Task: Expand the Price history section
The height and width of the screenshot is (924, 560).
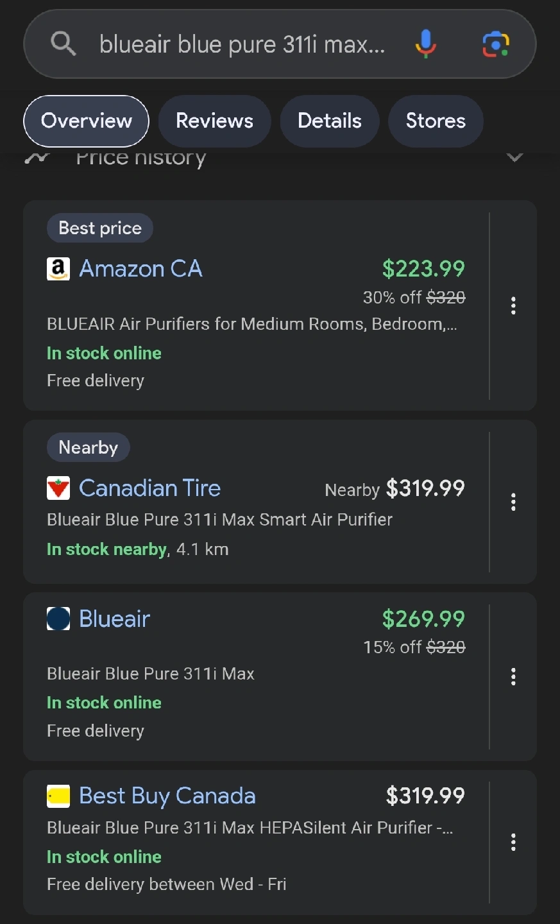Action: [514, 157]
